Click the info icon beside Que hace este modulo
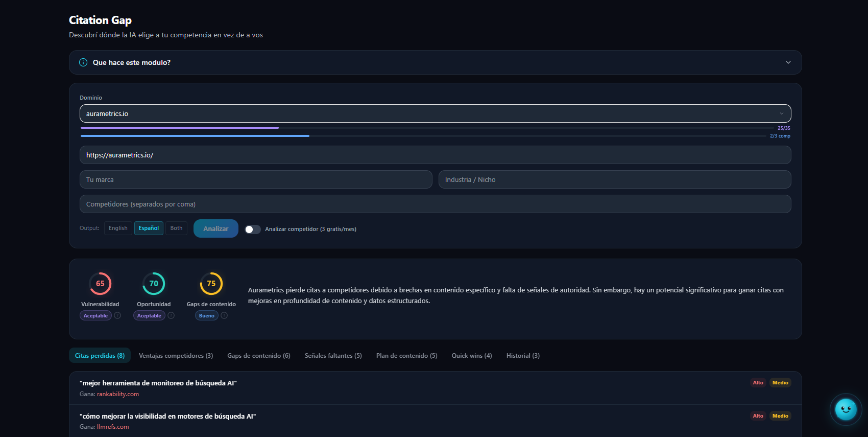Screen dimensions: 868x437 83,62
